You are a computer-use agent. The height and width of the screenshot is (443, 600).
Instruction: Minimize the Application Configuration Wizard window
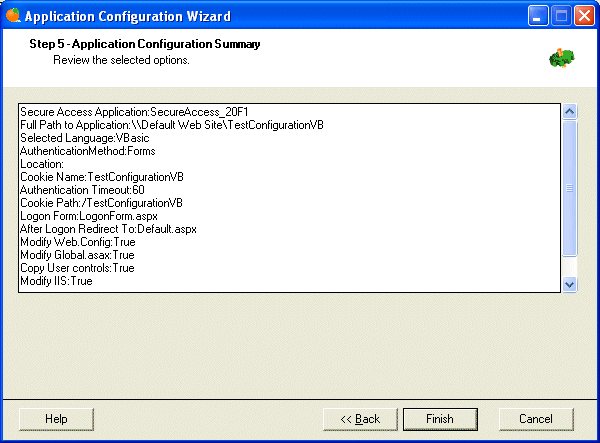coord(538,16)
